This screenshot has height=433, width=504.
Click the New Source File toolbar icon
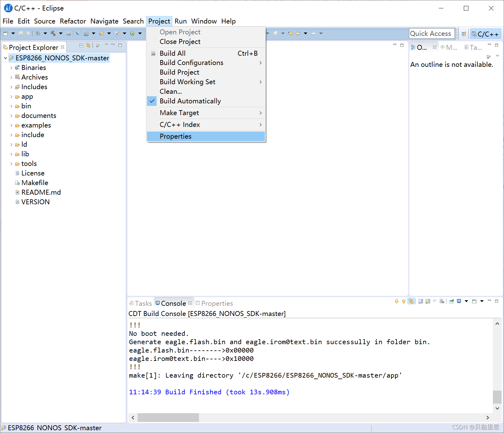point(117,33)
